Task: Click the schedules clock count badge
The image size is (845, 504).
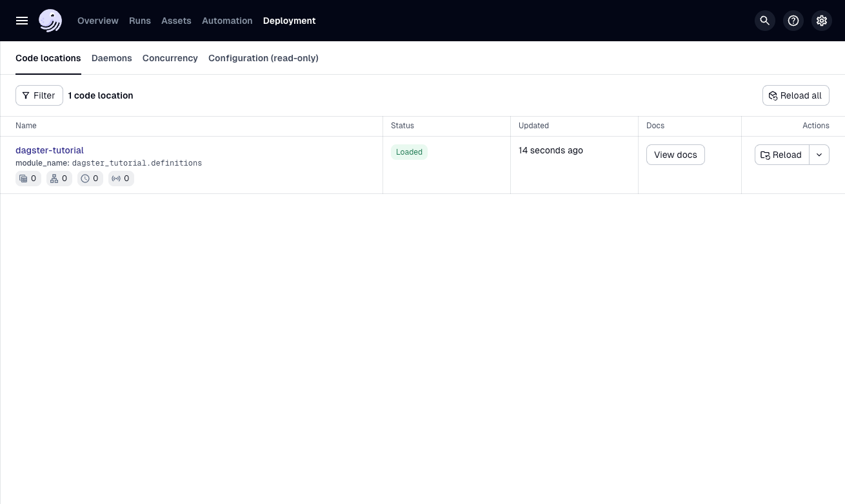Action: point(90,179)
